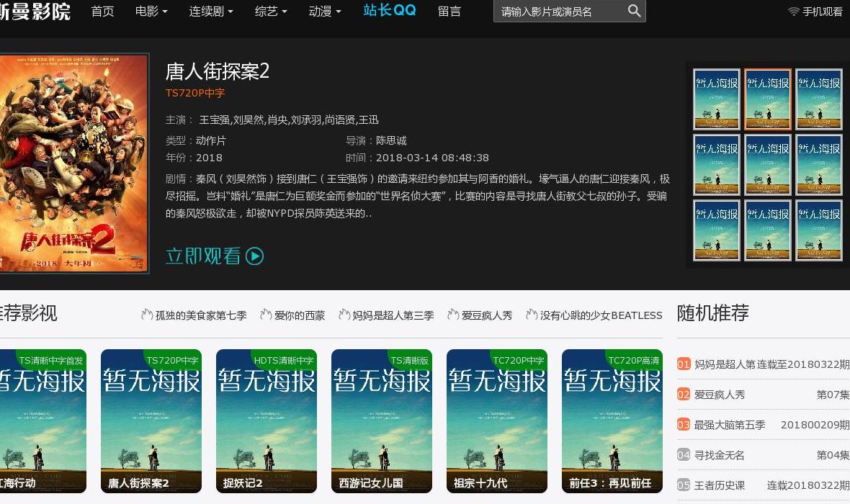The width and height of the screenshot is (850, 504).
Task: Click flame icon before 爱豆疯人秀
Action: (453, 315)
